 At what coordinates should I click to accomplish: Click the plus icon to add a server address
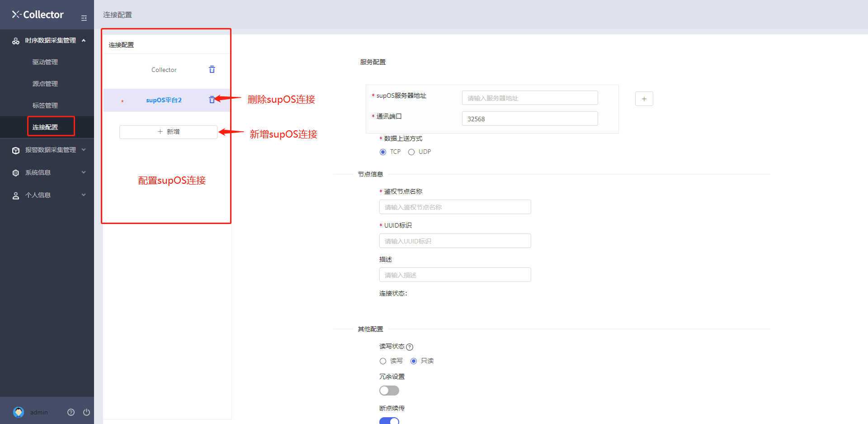tap(644, 99)
